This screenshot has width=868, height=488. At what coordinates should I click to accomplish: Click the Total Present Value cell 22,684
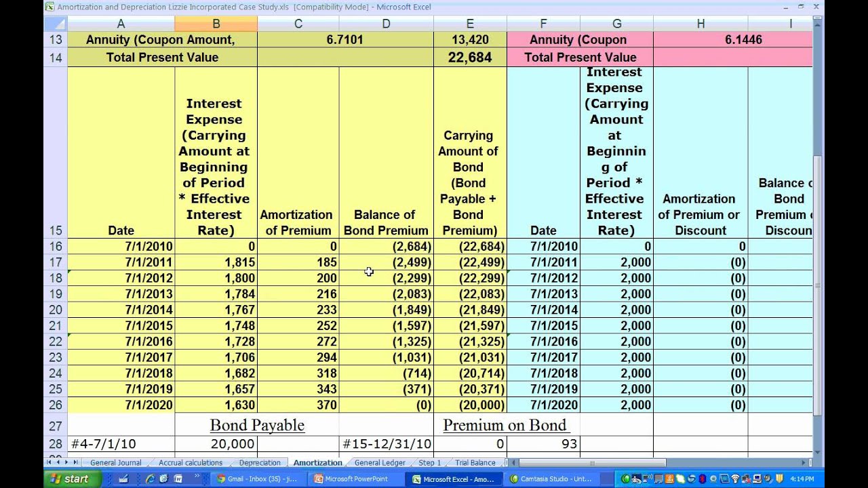tap(470, 58)
